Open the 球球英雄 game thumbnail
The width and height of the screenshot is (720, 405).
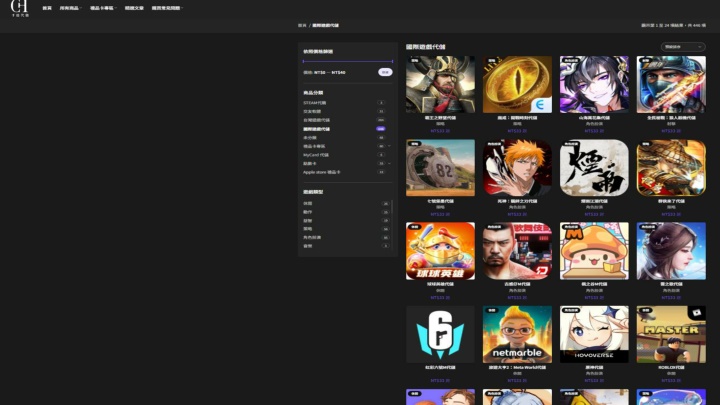(440, 251)
